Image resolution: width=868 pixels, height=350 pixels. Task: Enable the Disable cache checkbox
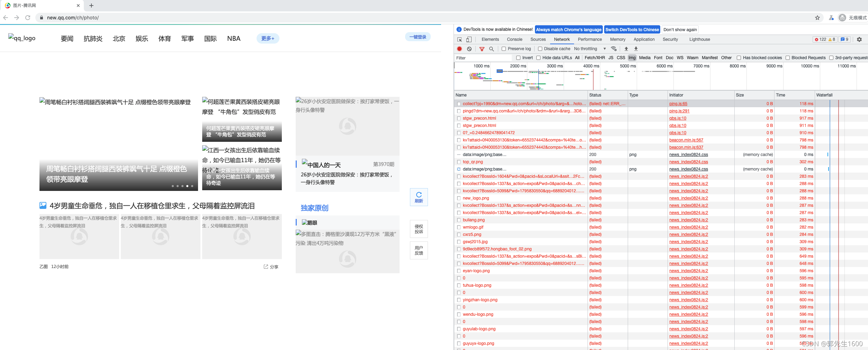[540, 49]
